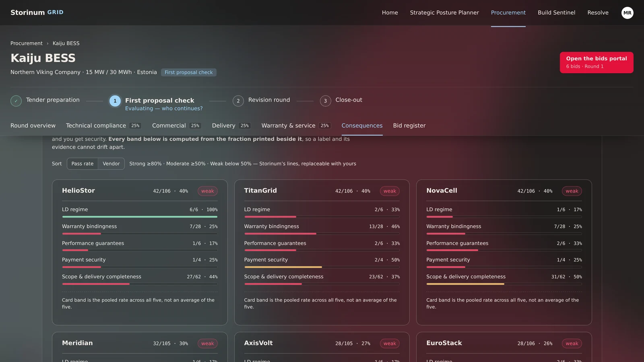This screenshot has height=362, width=644.
Task: Switch to the Commercial tab
Action: click(x=177, y=125)
